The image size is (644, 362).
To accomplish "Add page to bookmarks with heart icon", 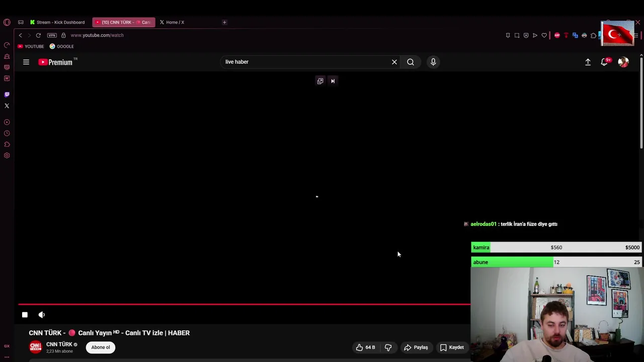I will pyautogui.click(x=544, y=35).
